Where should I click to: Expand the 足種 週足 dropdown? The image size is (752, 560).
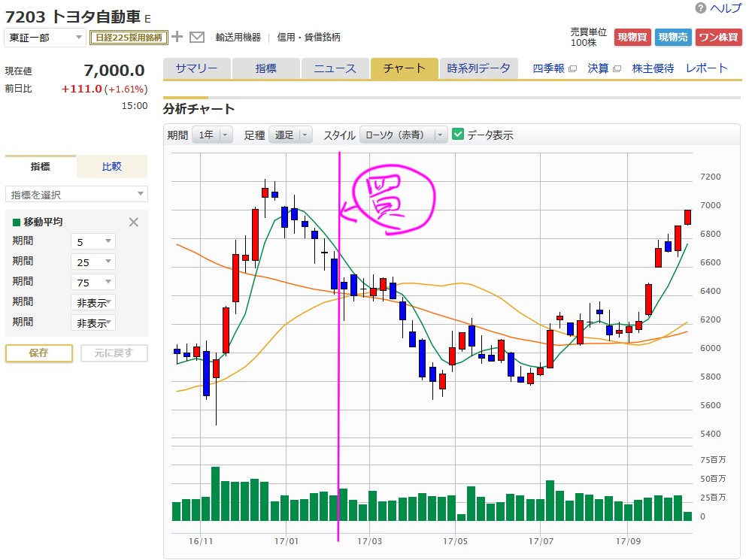click(290, 135)
